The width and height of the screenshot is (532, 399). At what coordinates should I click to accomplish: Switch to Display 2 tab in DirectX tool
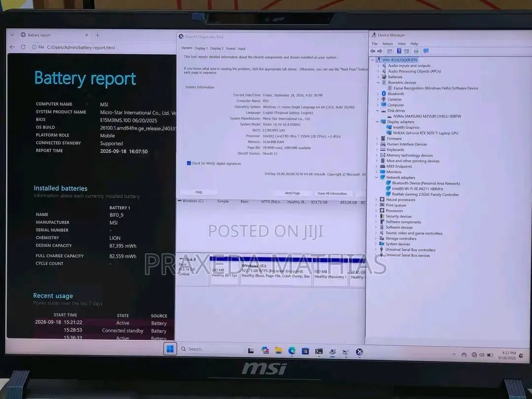[216, 48]
